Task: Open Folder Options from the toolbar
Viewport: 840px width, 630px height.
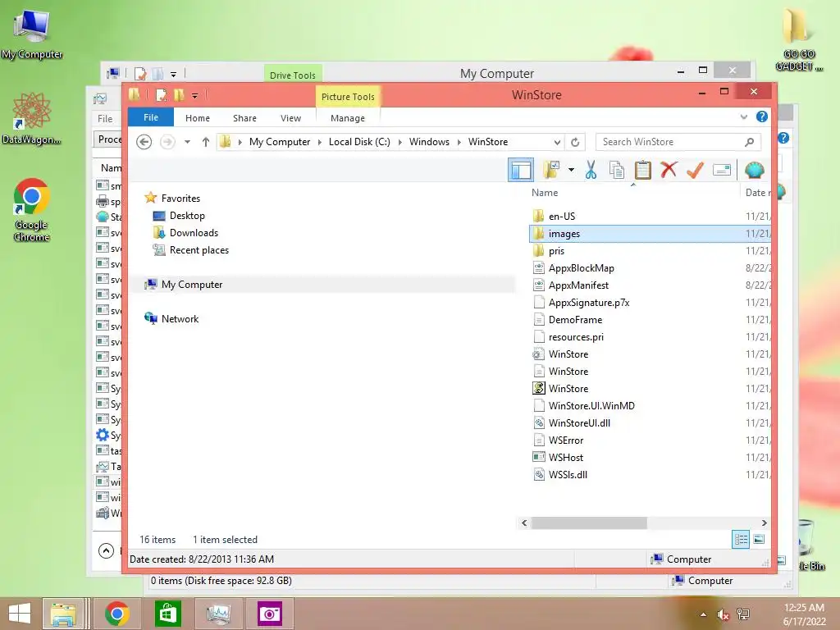Action: [550, 170]
